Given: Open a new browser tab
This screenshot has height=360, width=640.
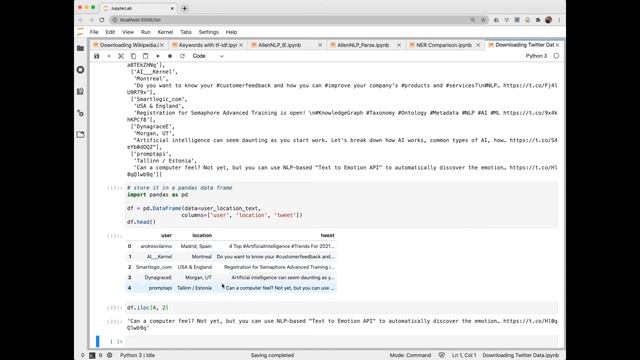Looking at the screenshot, I should pyautogui.click(x=184, y=8).
